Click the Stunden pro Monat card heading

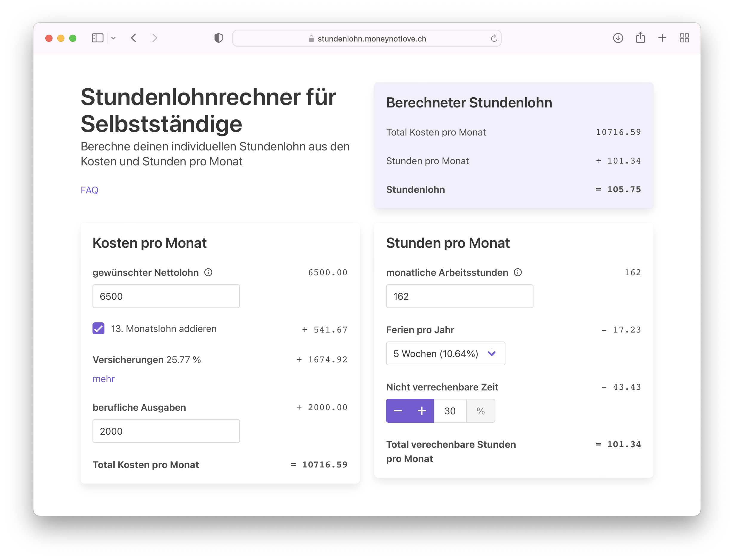(448, 243)
